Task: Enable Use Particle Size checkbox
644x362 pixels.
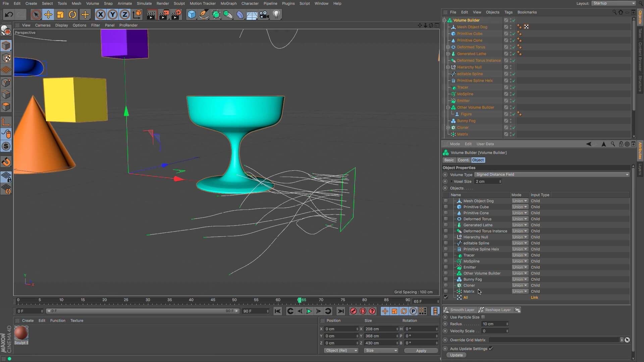Action: (x=483, y=317)
